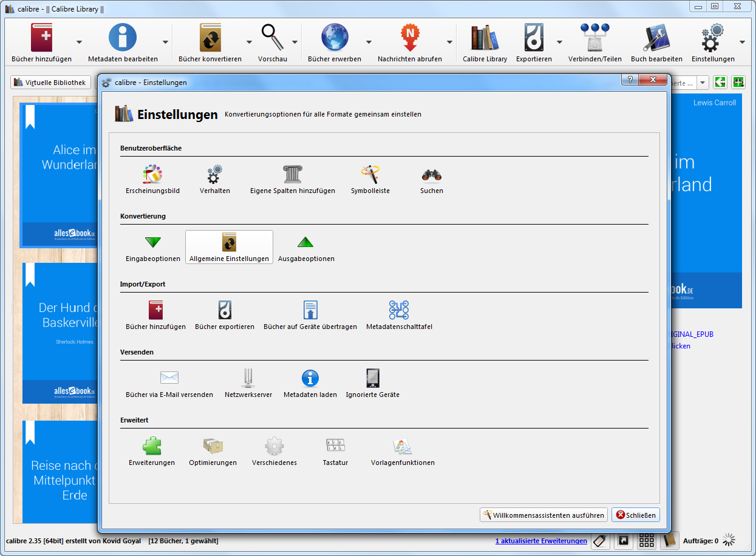Click the Vorschau magnifier toolbar icon
756x556 pixels.
pos(273,42)
